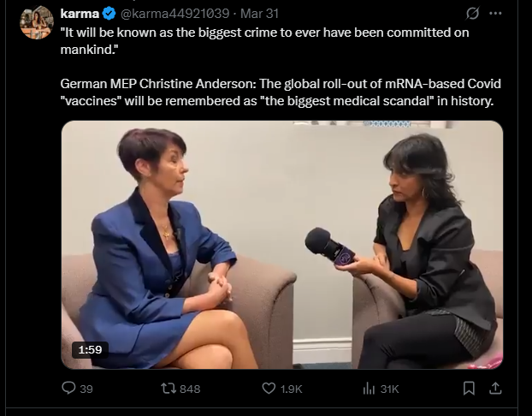Screen dimensions: 532x416
Task: Like the post with the heart
Action: [x=268, y=388]
